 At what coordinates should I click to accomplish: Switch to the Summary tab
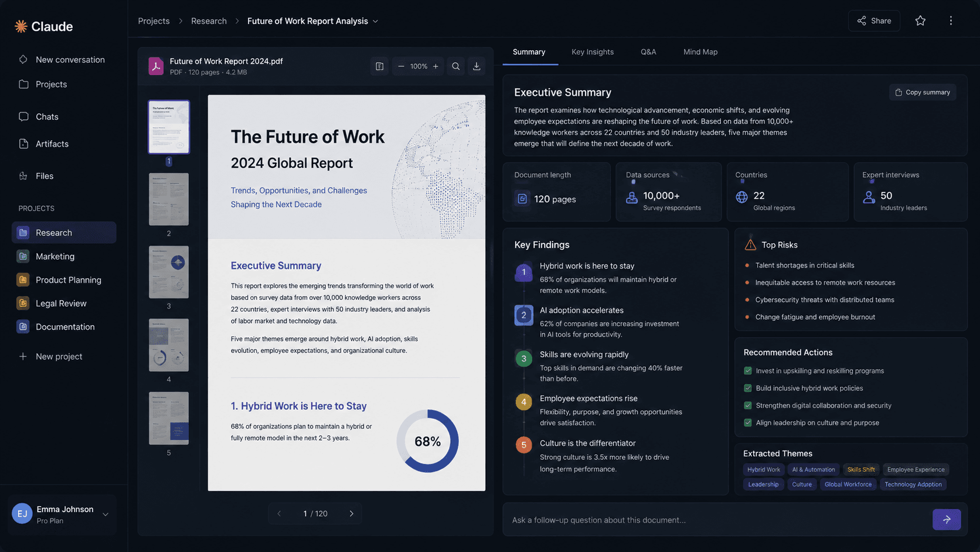pos(529,52)
